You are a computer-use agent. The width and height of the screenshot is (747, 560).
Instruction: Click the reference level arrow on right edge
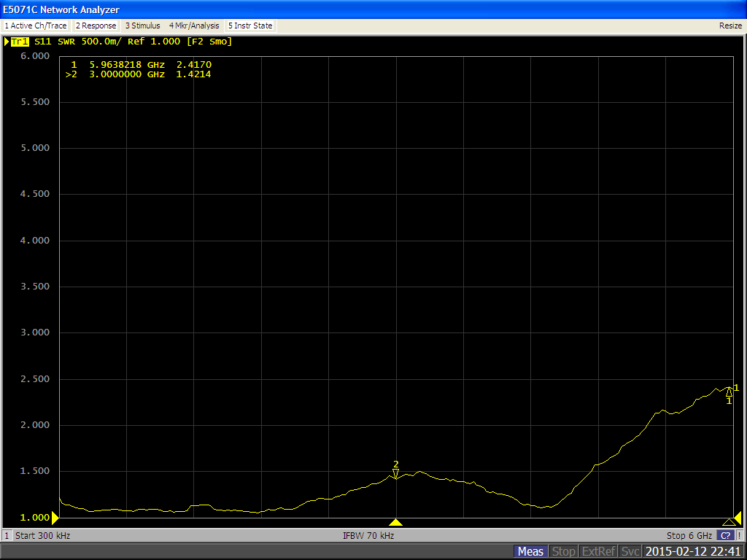[738, 517]
